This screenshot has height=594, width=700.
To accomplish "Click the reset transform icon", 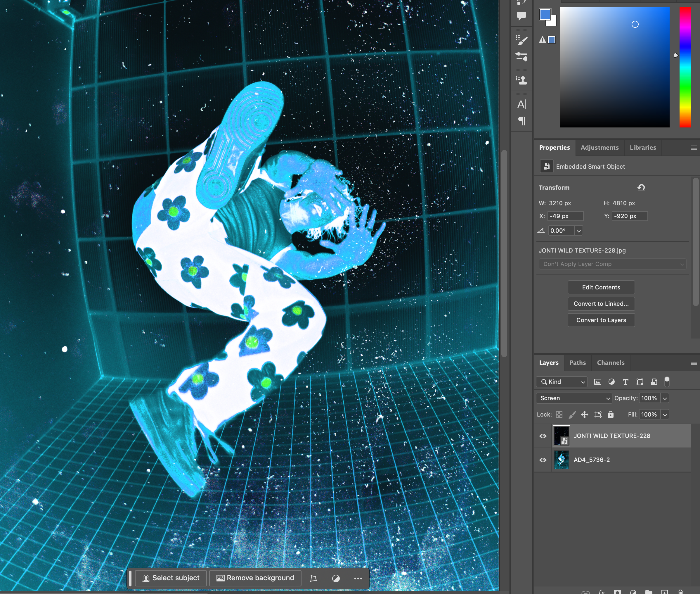I will [641, 188].
